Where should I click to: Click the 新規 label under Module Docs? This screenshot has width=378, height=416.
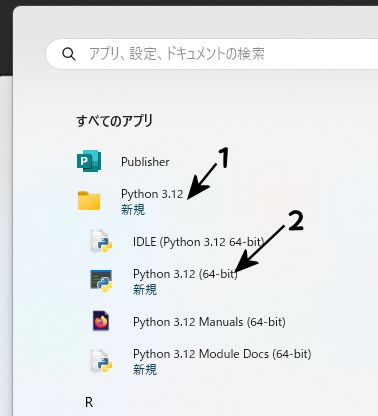[x=145, y=369]
